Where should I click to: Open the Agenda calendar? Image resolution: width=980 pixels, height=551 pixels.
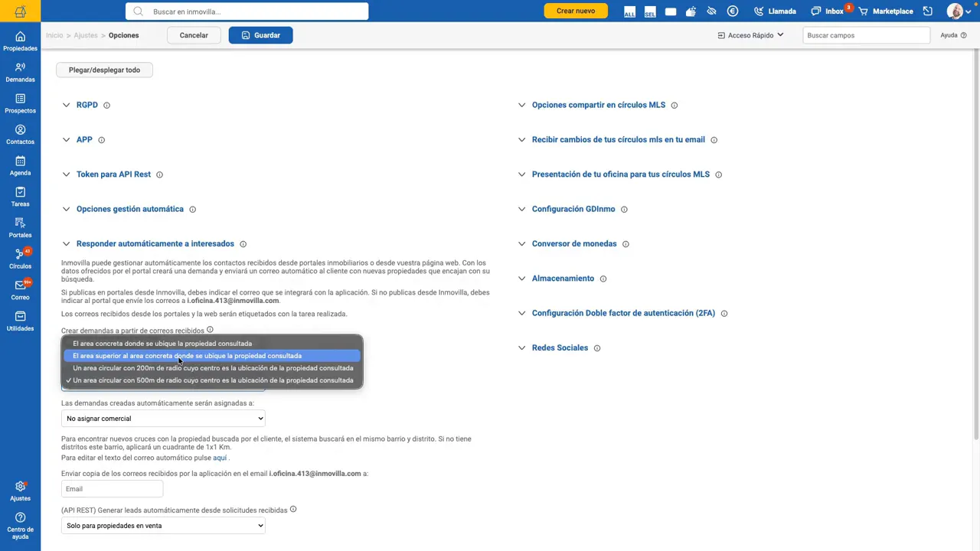tap(20, 166)
